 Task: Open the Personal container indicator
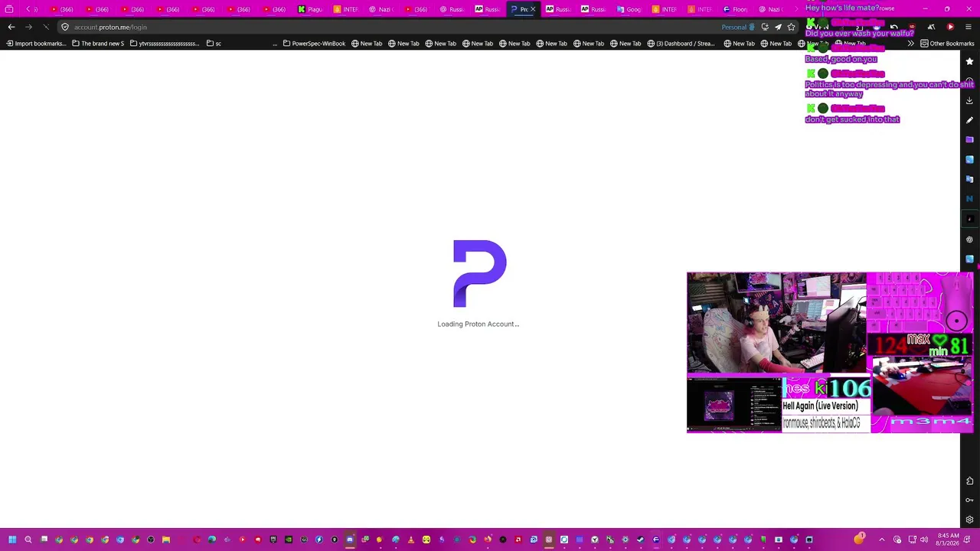(x=738, y=27)
